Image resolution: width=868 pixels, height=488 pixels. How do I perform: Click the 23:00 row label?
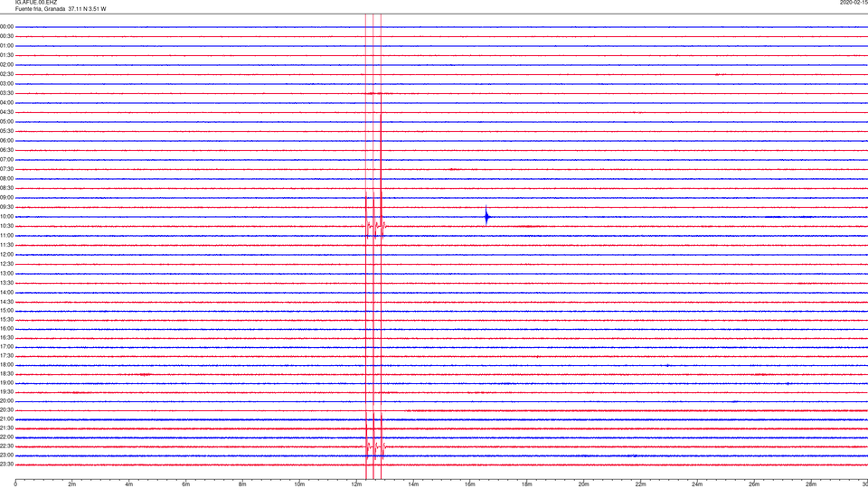[6, 455]
